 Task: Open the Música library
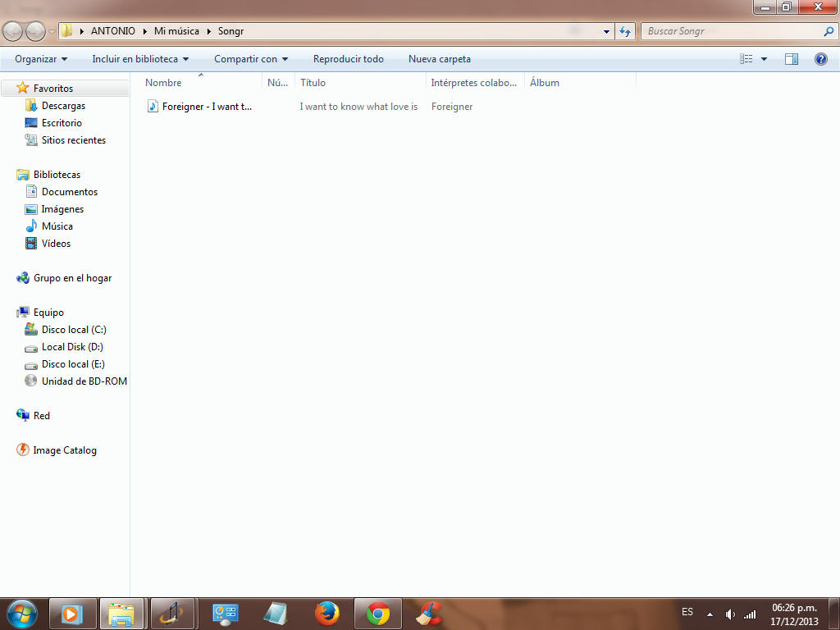pyautogui.click(x=57, y=226)
